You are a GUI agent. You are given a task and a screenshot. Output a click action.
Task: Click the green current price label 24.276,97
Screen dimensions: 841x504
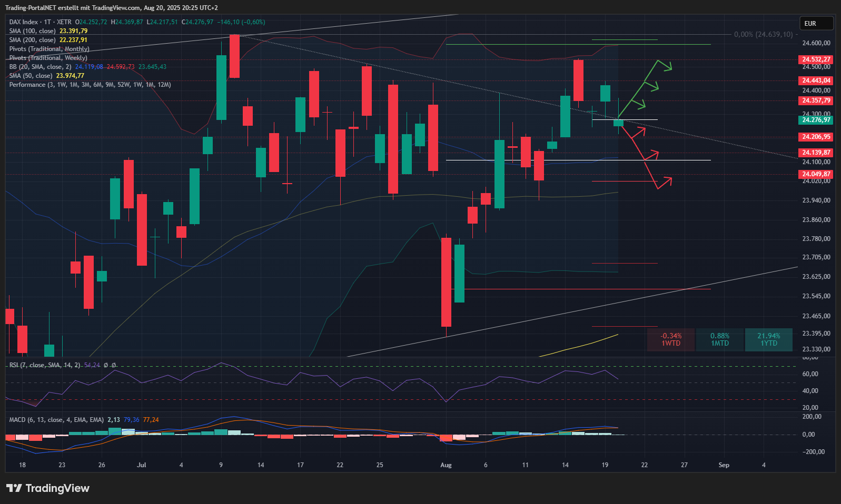point(816,120)
